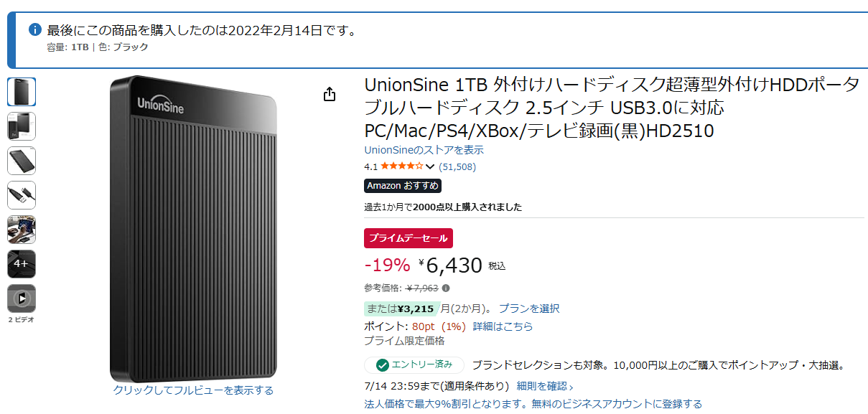Visit the UnionSine store link
868x414 pixels.
[x=424, y=150]
